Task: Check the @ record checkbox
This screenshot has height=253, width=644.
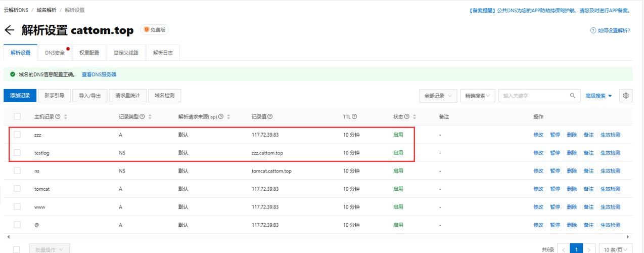Action: 17,224
